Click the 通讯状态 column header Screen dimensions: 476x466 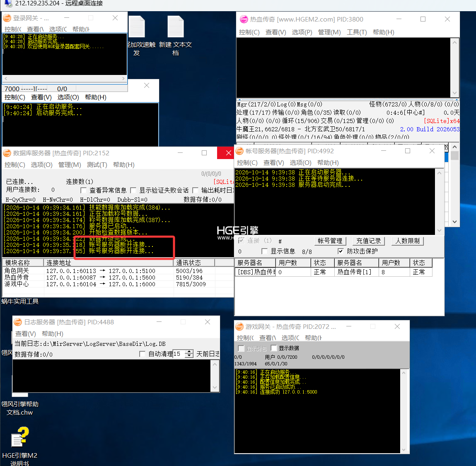pyautogui.click(x=194, y=263)
